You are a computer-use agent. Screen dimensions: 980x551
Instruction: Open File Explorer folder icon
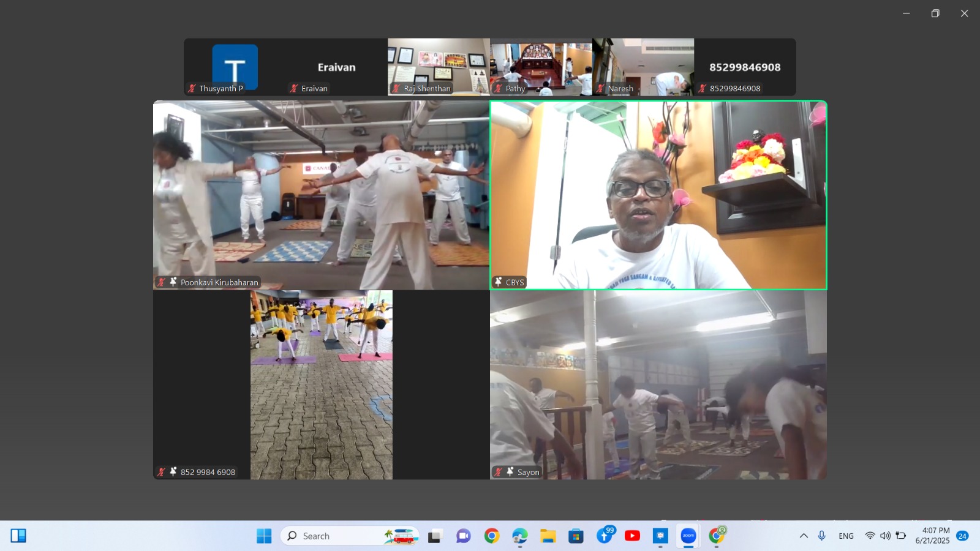pyautogui.click(x=548, y=536)
